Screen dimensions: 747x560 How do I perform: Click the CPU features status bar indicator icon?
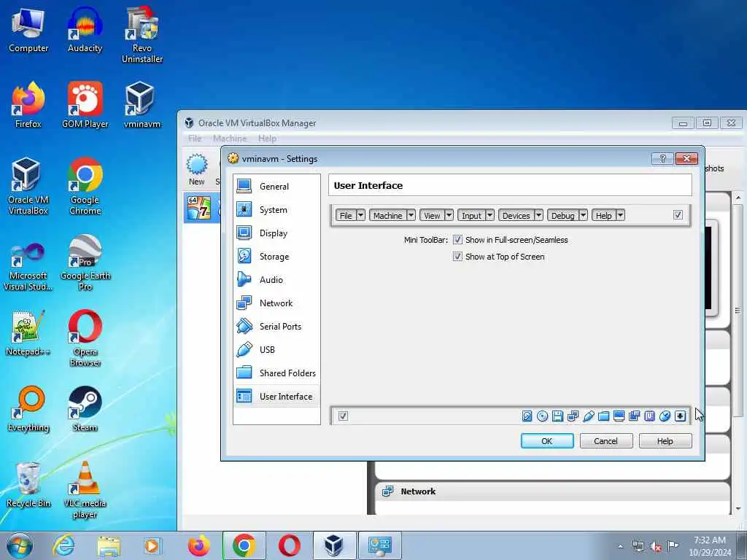tap(649, 416)
